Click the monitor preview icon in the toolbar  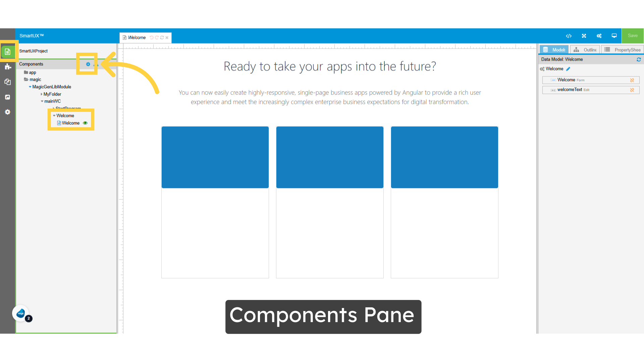[614, 36]
